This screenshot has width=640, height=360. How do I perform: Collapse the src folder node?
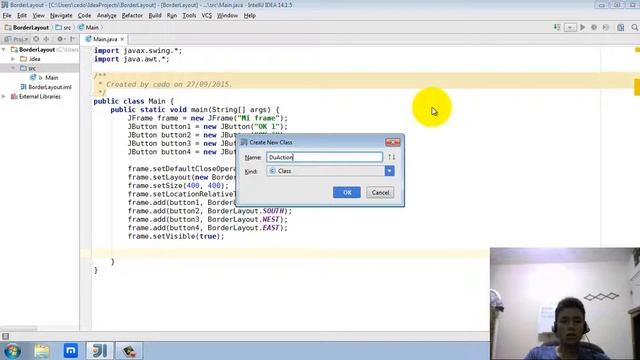(13, 68)
